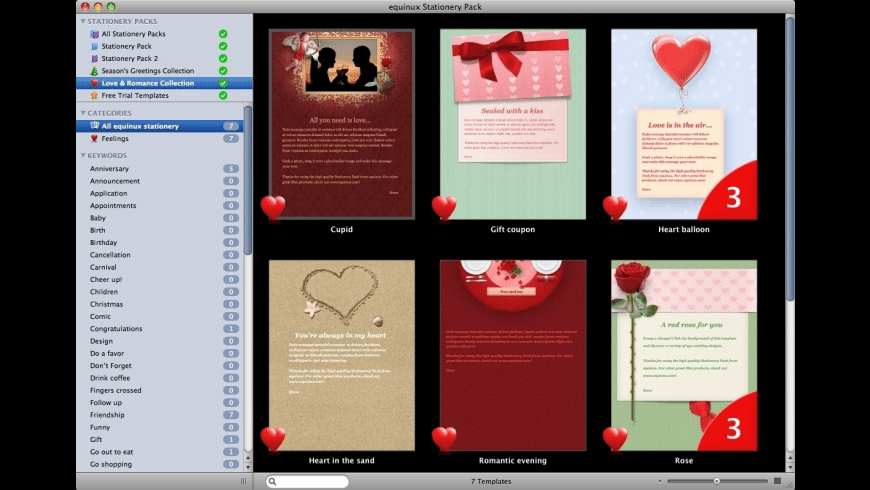This screenshot has width=870, height=490.
Task: Filter by Go out to eat keyword
Action: (160, 452)
